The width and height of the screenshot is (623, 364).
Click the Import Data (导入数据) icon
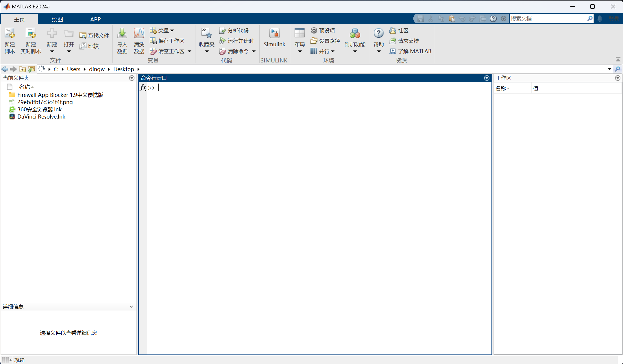click(122, 34)
